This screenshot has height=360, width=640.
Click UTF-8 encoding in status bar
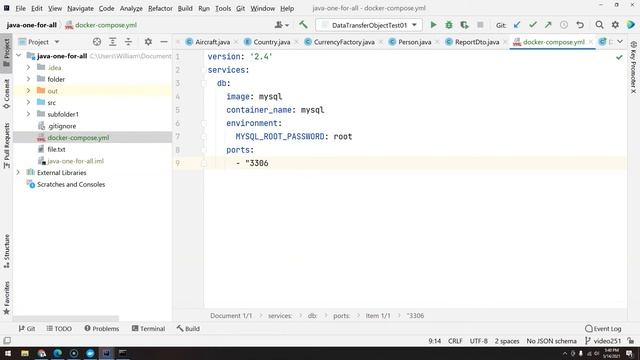coord(478,341)
